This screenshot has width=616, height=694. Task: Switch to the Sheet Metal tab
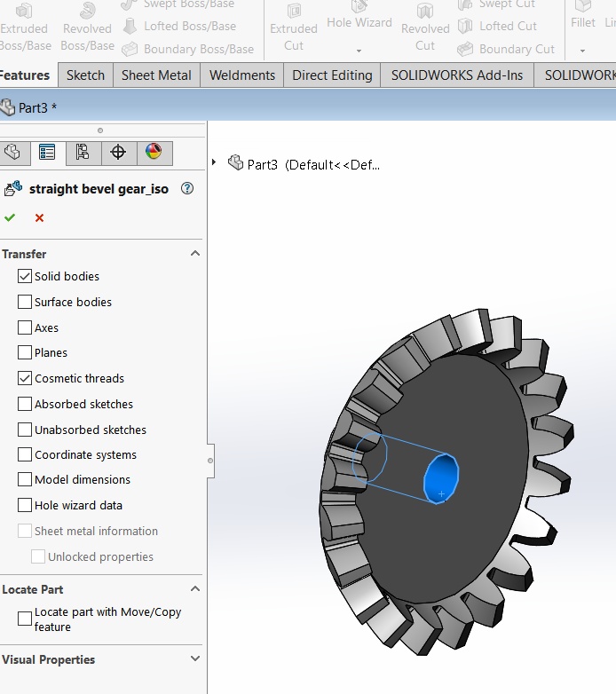[156, 75]
